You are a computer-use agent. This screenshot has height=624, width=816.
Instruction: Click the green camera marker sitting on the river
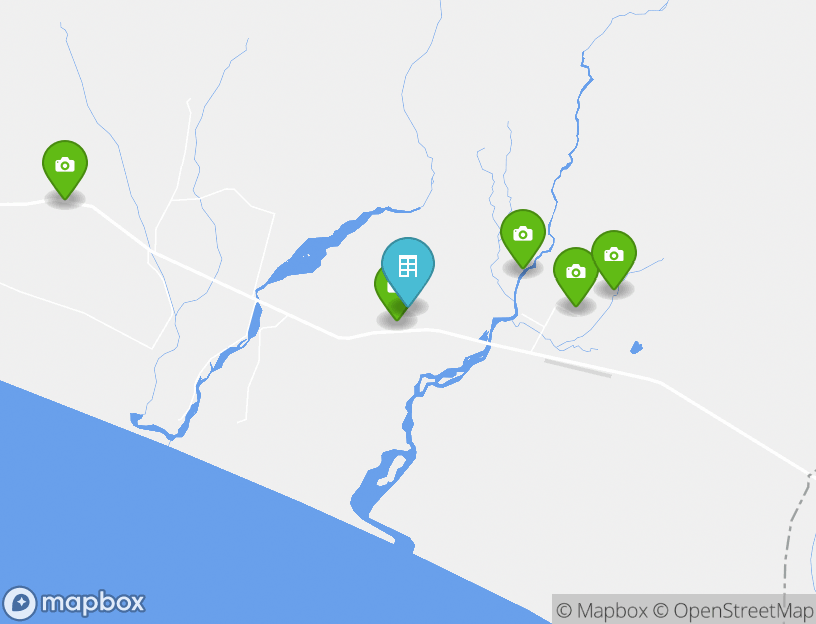(x=522, y=238)
